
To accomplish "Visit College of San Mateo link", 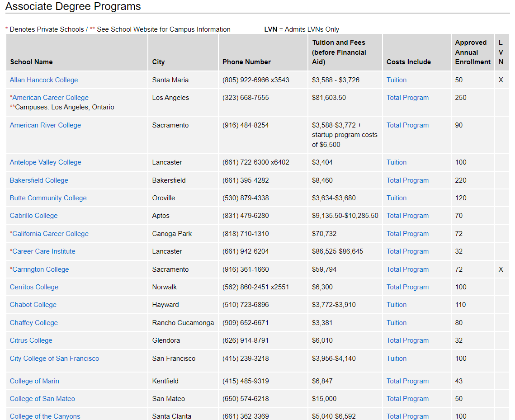I will [42, 399].
